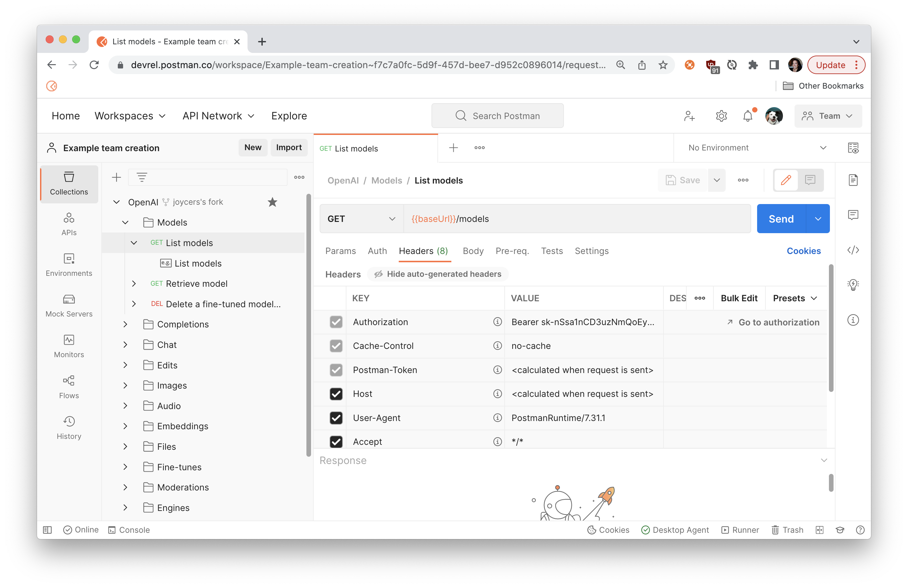Select the APIs icon in the left sidebar
The height and width of the screenshot is (588, 908).
tap(69, 223)
